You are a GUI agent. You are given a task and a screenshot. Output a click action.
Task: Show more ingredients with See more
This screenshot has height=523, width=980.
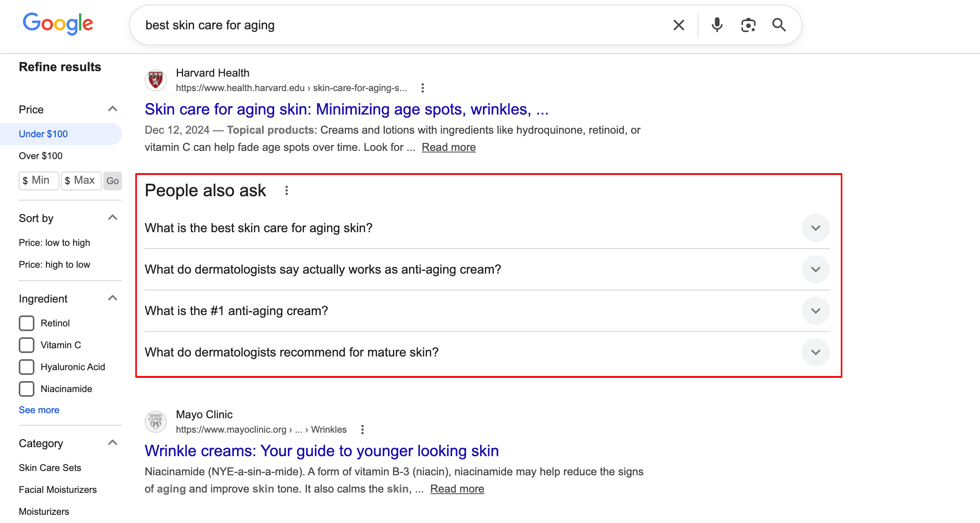click(39, 410)
